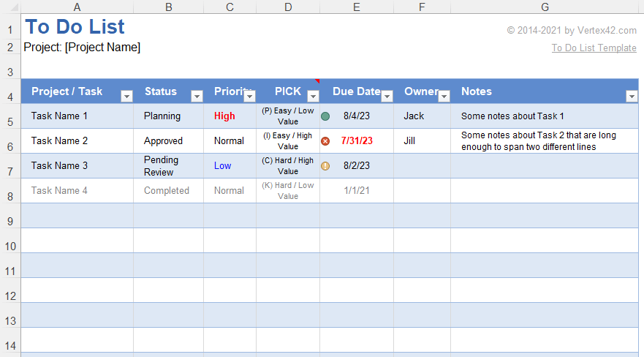The width and height of the screenshot is (644, 357).
Task: Select the Jill owner cell
Action: click(422, 141)
